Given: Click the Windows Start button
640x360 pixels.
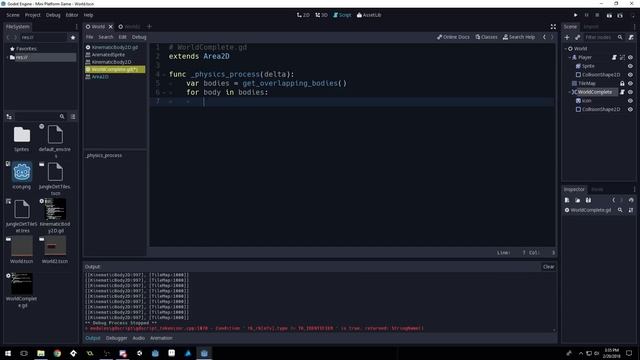Looking at the screenshot, I should [x=8, y=353].
